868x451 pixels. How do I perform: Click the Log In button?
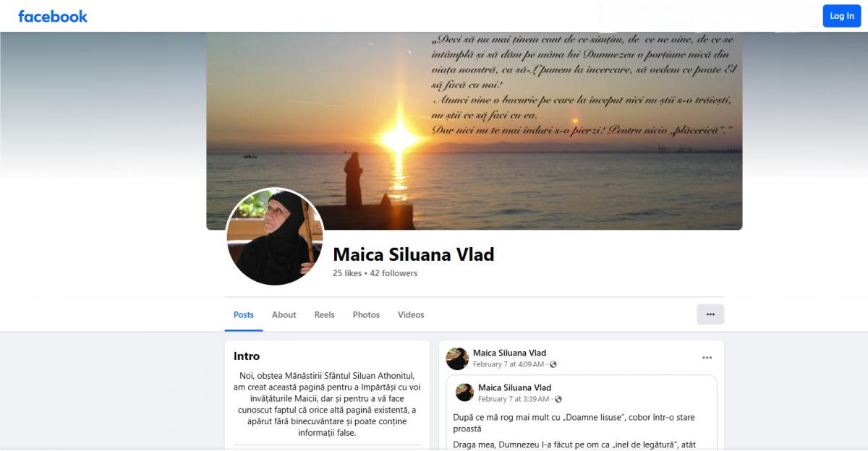point(842,16)
